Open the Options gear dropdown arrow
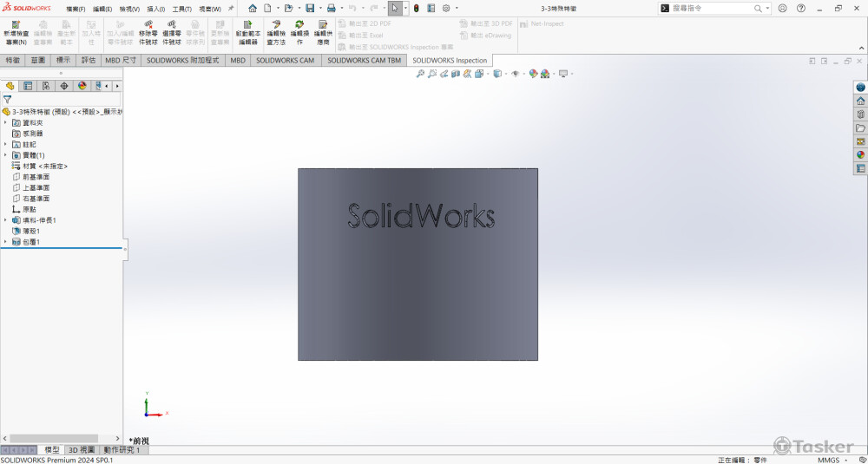The height and width of the screenshot is (464, 868). tap(457, 8)
